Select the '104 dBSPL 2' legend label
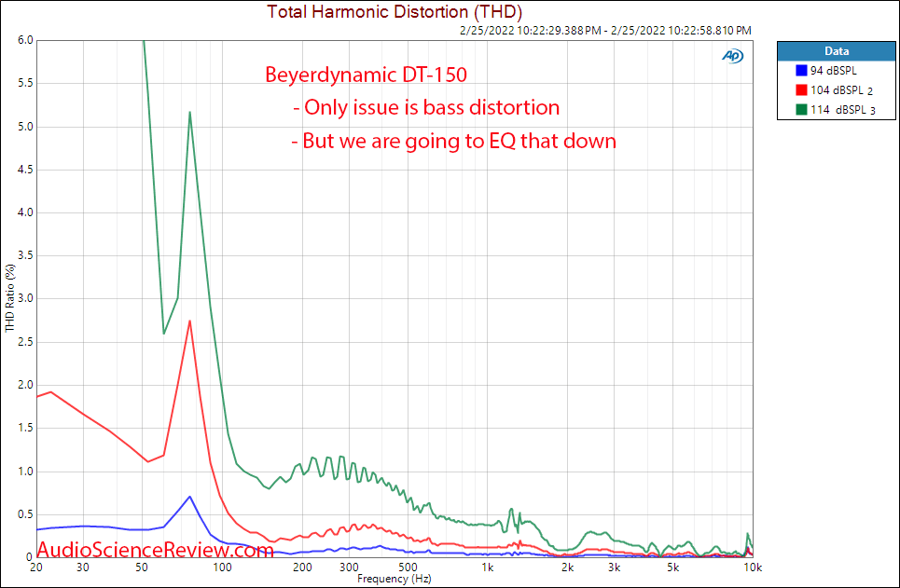 (x=841, y=90)
